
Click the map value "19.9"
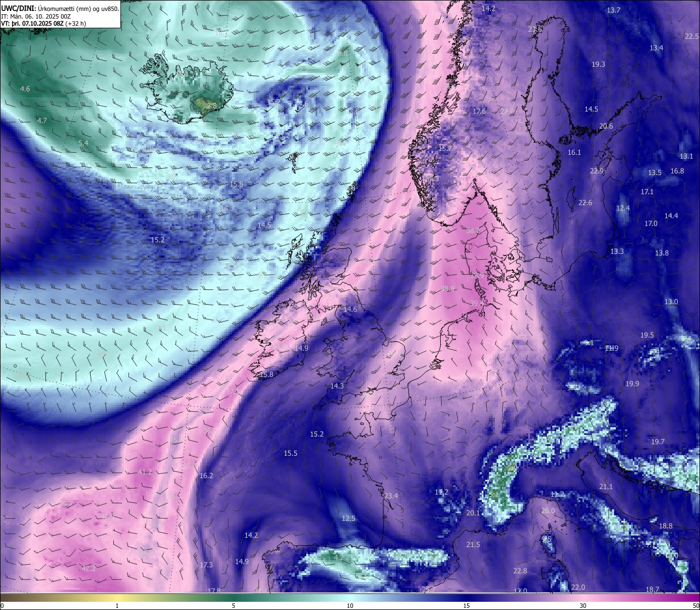tap(632, 384)
